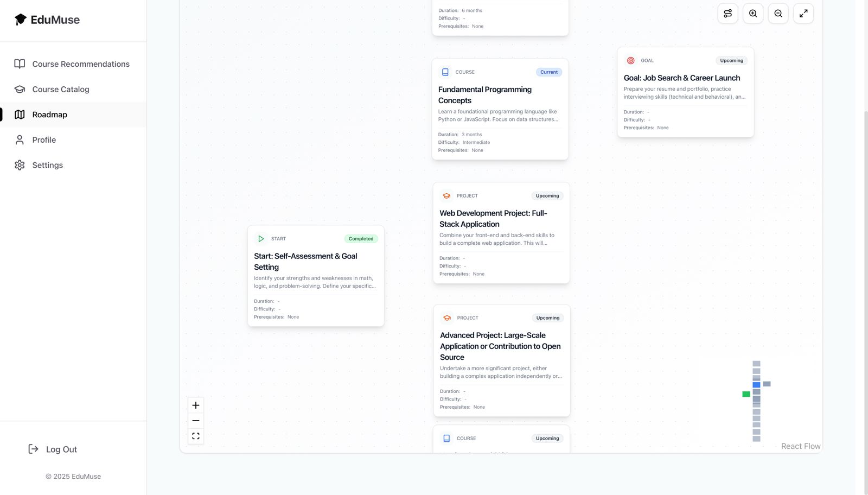The height and width of the screenshot is (495, 868).
Task: Click the Upcoming badge on Goal card
Action: [x=732, y=61]
